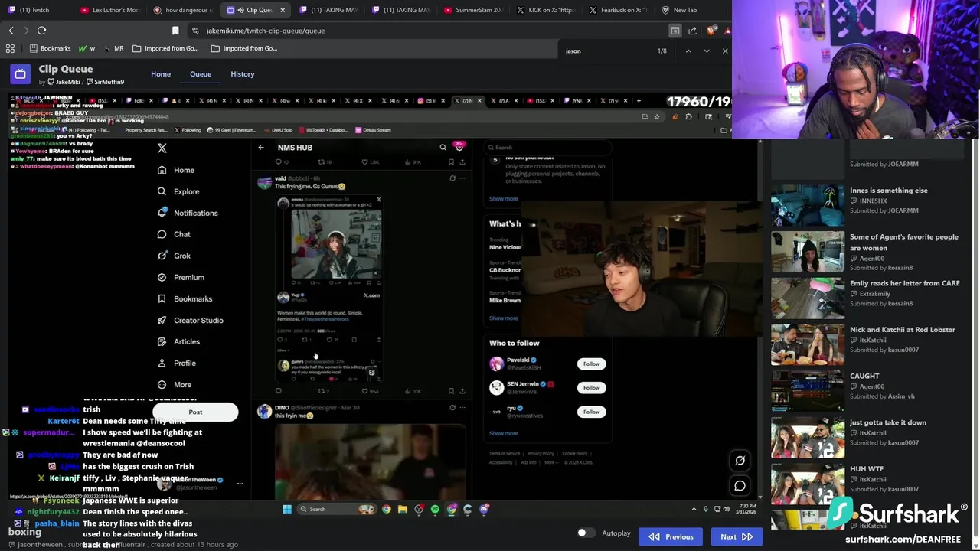Click the bookmark icon left of the address bar
980x551 pixels.
[175, 31]
